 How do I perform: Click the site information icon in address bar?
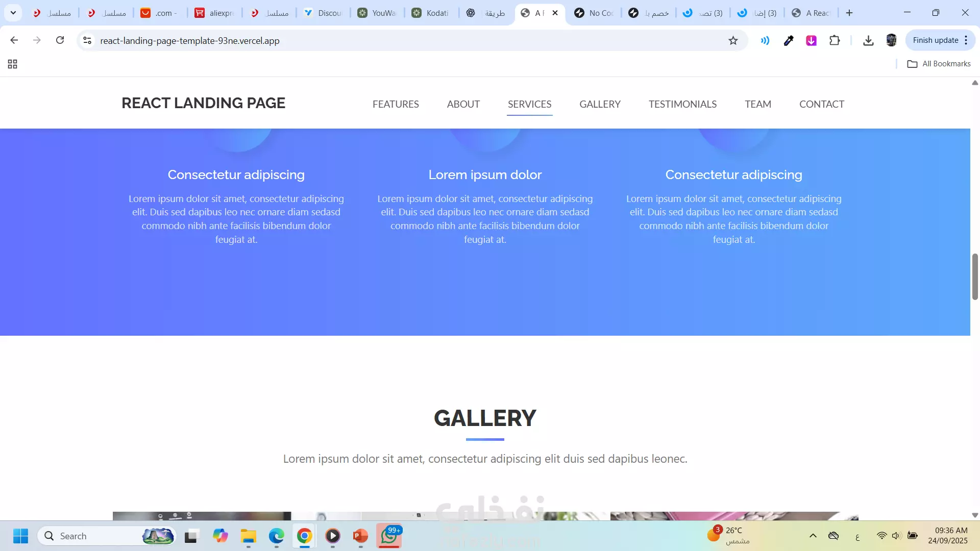pos(87,41)
